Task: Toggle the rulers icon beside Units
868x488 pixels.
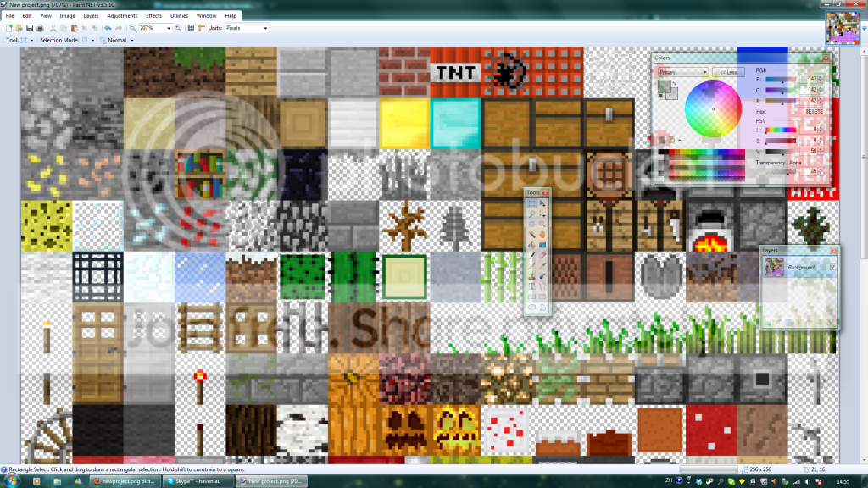Action: (x=201, y=28)
